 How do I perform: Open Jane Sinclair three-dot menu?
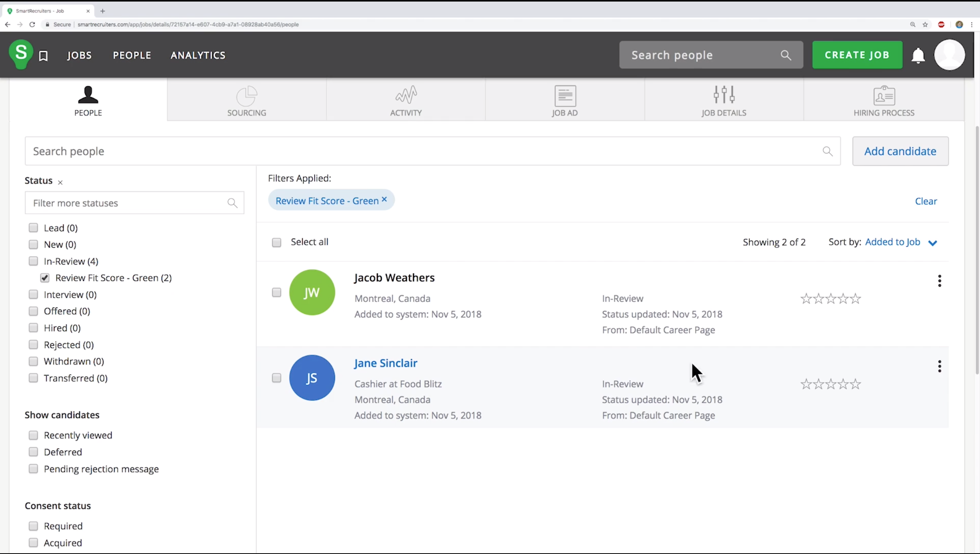(x=939, y=366)
